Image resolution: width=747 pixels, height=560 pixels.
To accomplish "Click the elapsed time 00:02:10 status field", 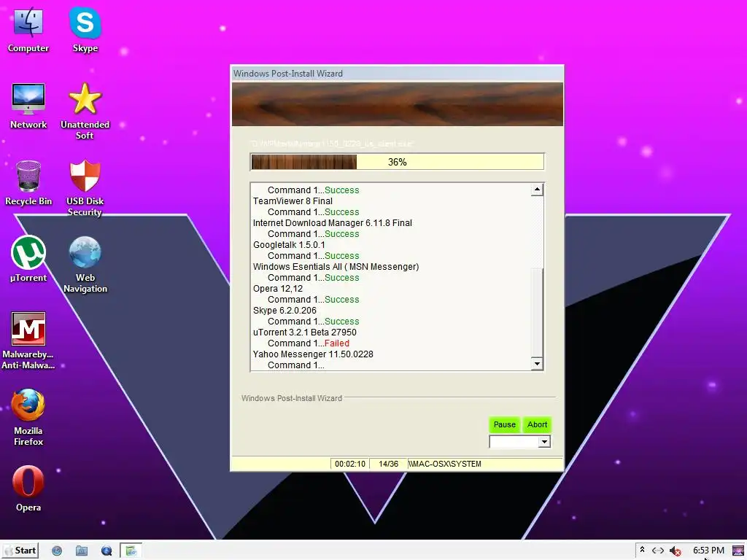I will tap(349, 464).
